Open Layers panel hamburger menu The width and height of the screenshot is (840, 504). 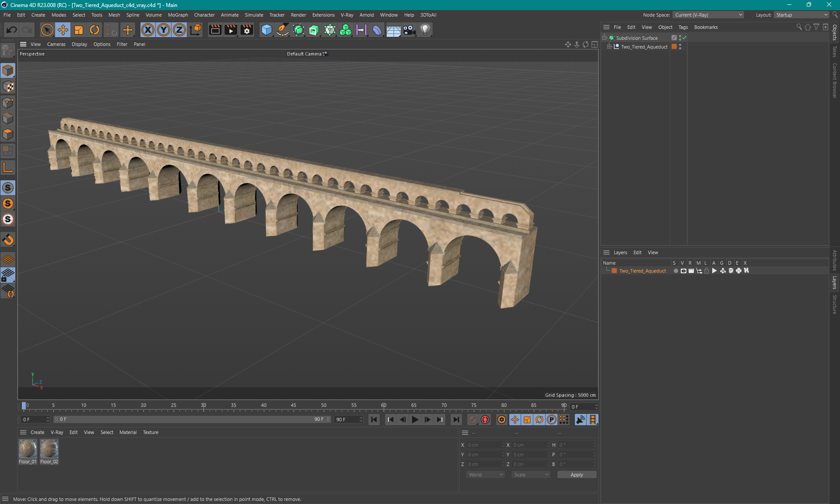coord(606,252)
